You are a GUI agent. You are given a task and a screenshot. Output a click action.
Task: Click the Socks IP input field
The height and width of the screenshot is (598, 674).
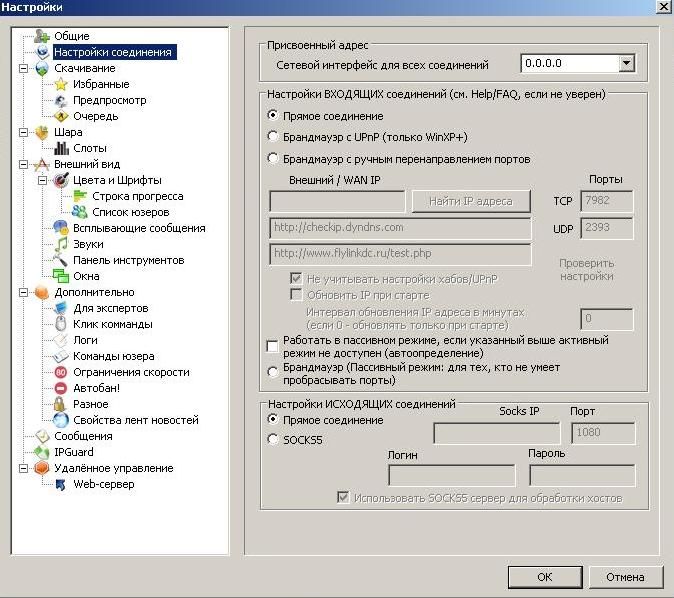click(x=497, y=433)
